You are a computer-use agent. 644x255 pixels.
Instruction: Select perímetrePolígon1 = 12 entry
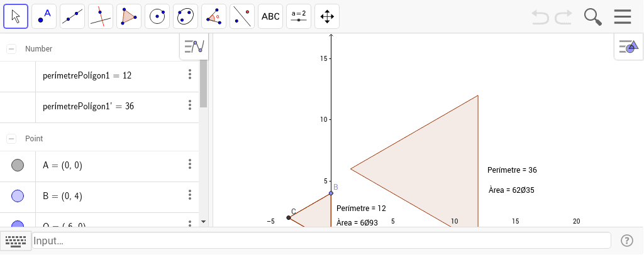click(x=87, y=75)
